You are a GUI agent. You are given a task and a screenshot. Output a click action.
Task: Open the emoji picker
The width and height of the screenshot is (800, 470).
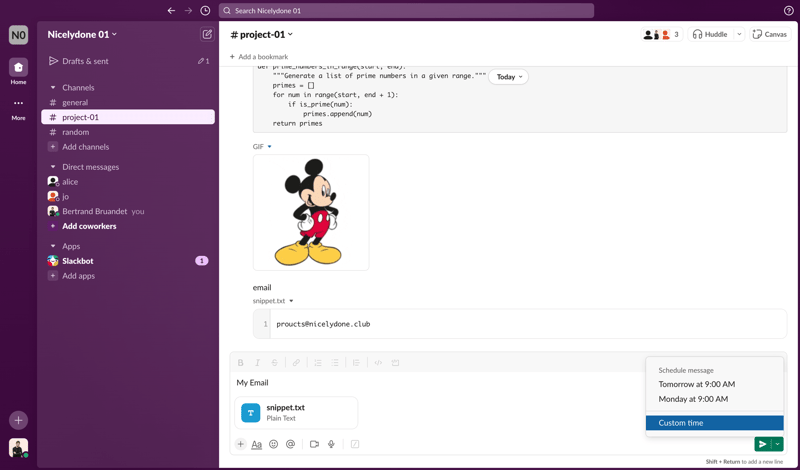point(273,444)
